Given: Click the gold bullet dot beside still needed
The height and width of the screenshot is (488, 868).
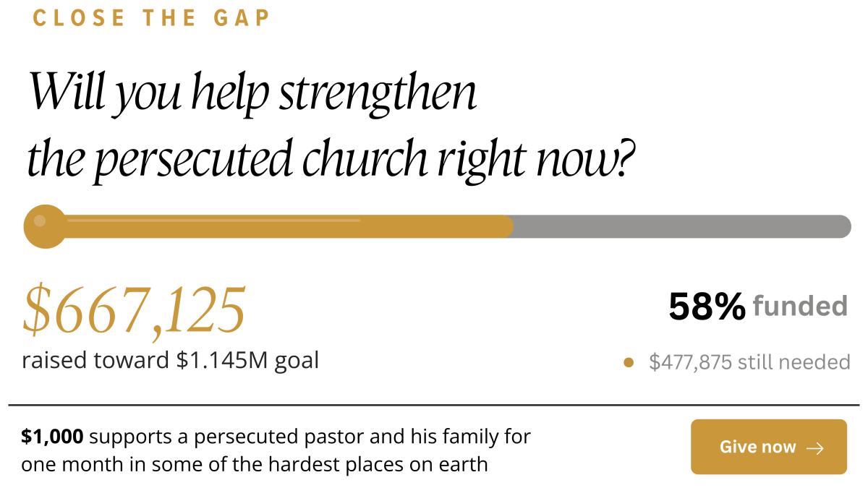Looking at the screenshot, I should 629,362.
